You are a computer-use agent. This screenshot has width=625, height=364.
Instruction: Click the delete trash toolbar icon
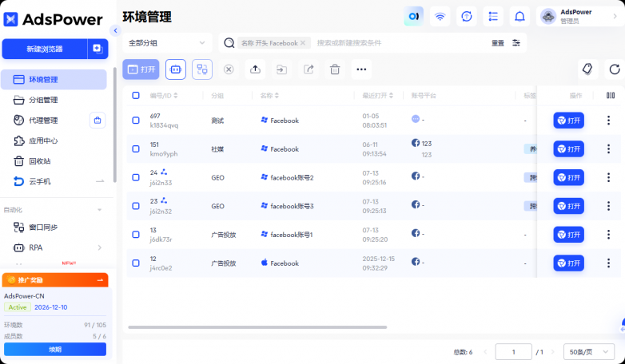(335, 69)
